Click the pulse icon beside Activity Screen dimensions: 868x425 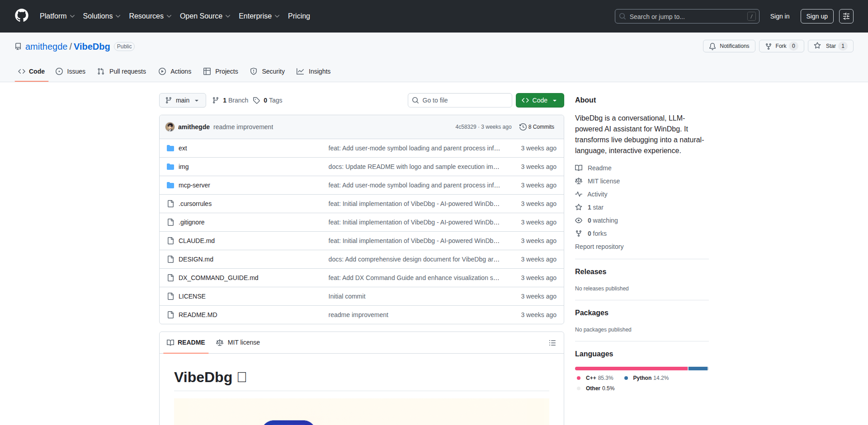(x=579, y=194)
